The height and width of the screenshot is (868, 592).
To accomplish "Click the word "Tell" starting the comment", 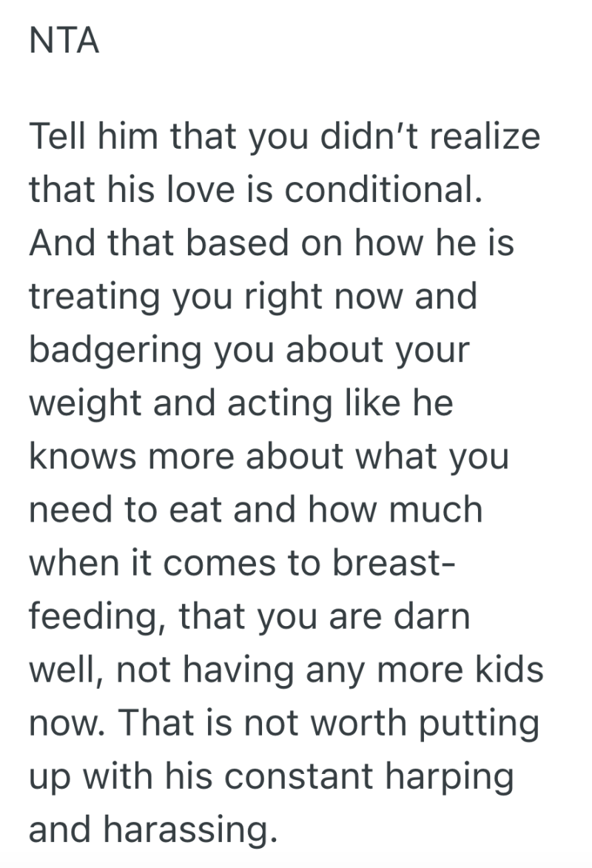I will tap(55, 138).
